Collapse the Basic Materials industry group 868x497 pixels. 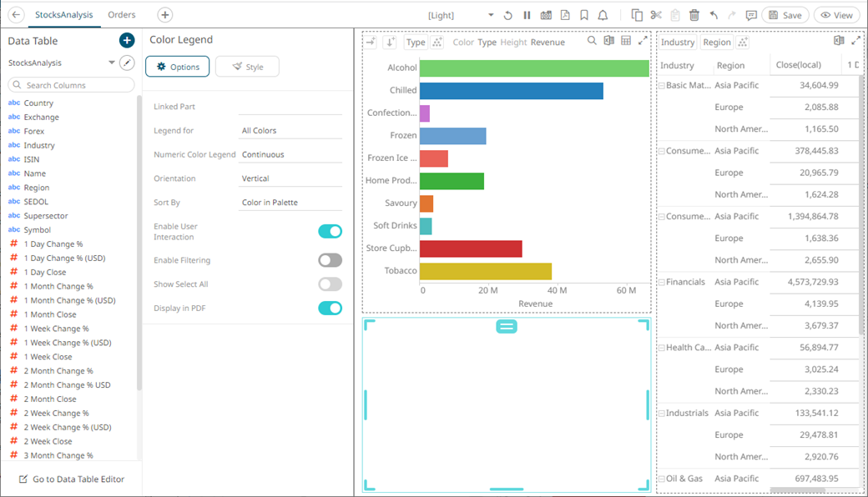coord(662,86)
